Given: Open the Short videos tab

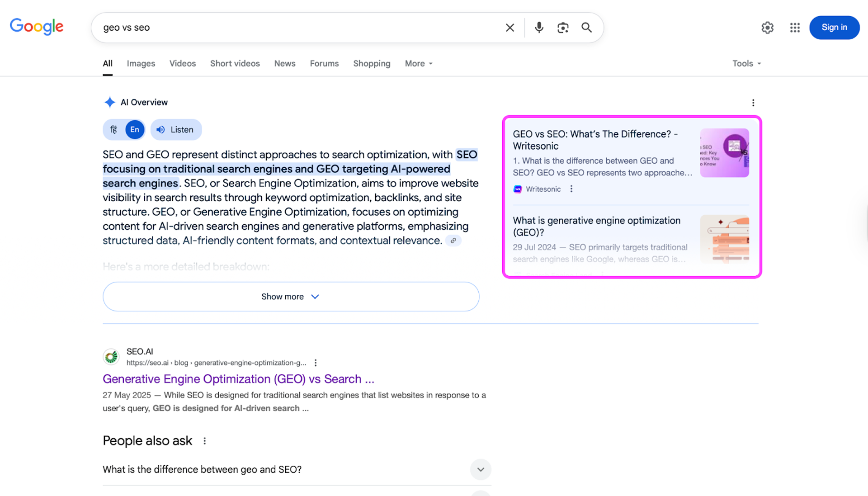Looking at the screenshot, I should point(235,63).
